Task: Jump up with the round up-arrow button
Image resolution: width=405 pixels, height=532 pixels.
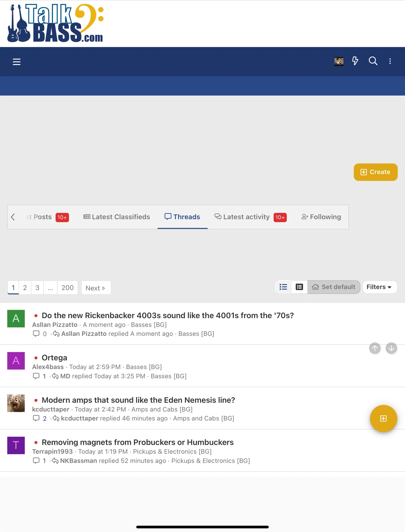Action: click(x=375, y=348)
